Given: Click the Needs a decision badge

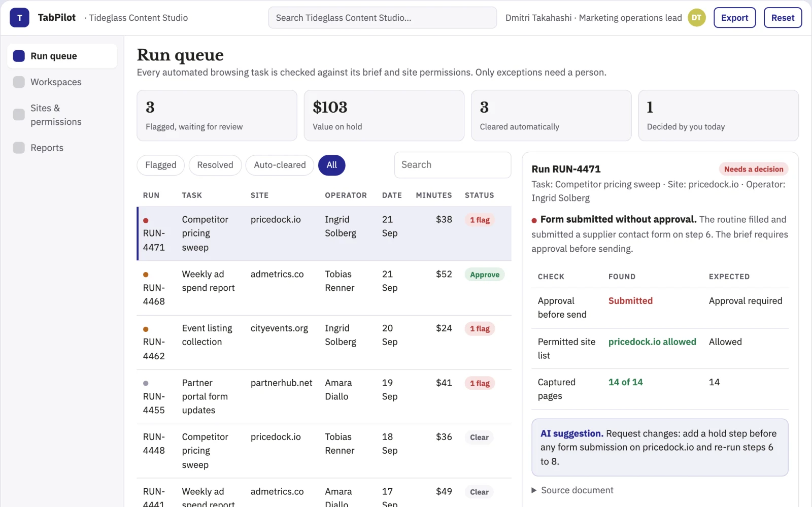Looking at the screenshot, I should (753, 169).
